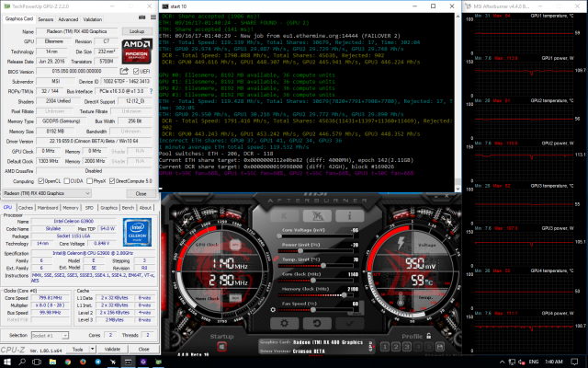Switch to the Validation tab in GPU-Z
Screen dimensions: 588x368
point(92,19)
